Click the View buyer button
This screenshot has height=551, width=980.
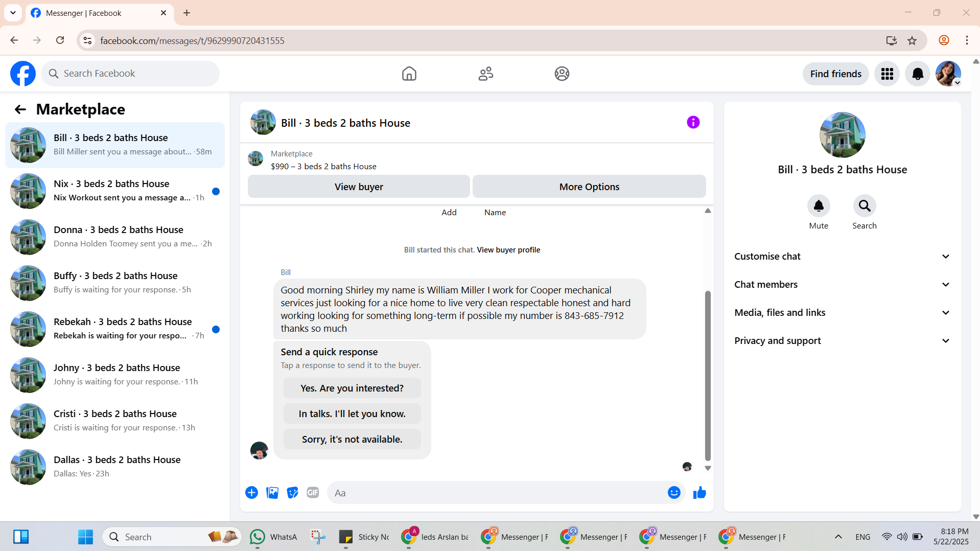click(x=359, y=187)
